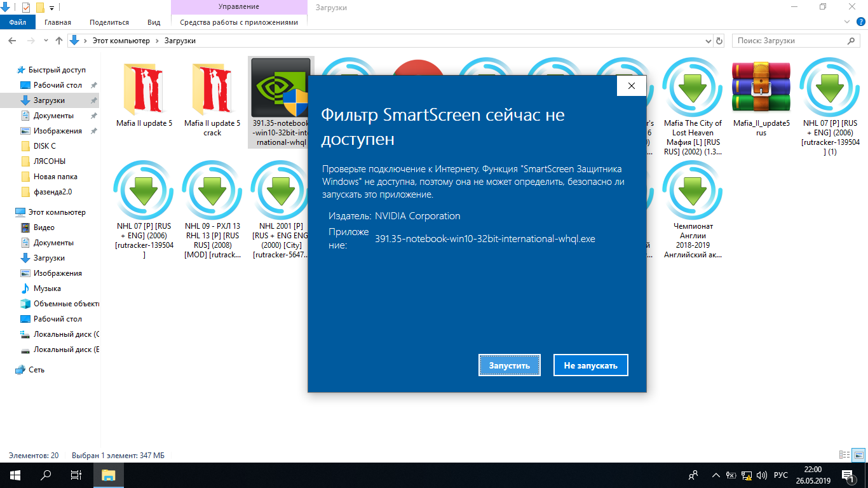
Task: Select Mafia The City of Lost Heaven torrent
Action: coord(693,107)
